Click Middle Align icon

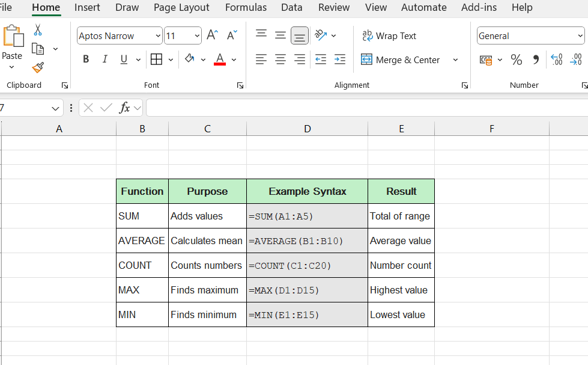[280, 35]
